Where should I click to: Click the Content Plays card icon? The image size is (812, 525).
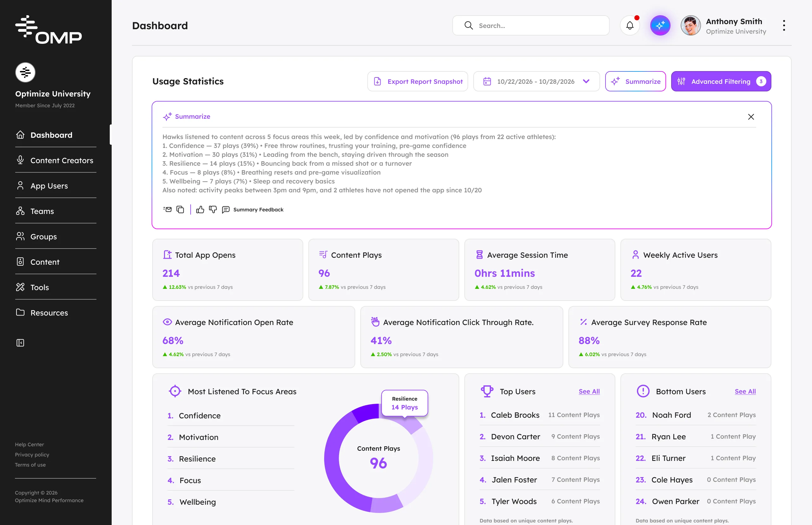click(323, 254)
